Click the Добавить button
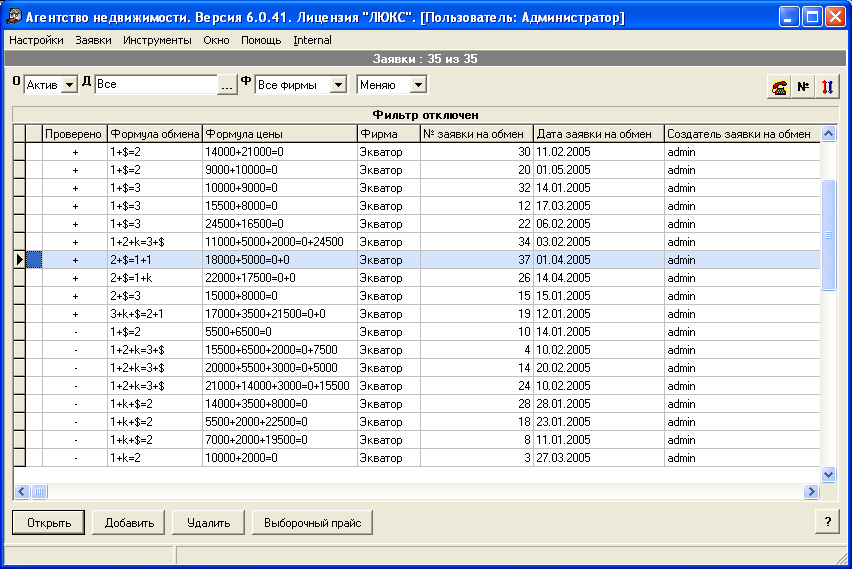 [x=129, y=523]
